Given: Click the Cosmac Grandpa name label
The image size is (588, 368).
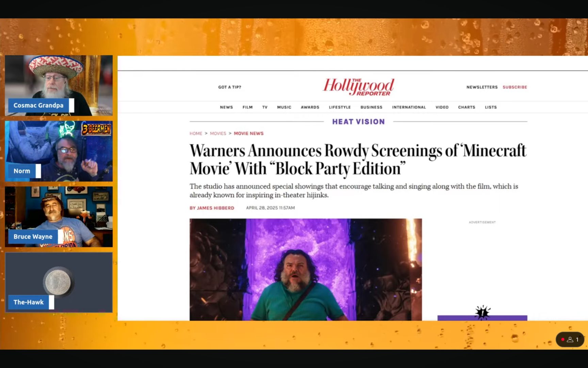Looking at the screenshot, I should pos(38,105).
